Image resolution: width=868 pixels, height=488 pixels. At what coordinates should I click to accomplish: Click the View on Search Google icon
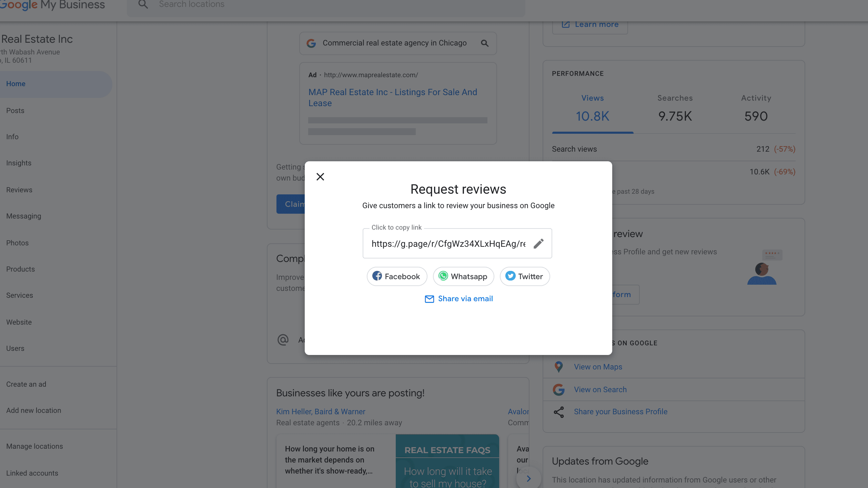559,389
